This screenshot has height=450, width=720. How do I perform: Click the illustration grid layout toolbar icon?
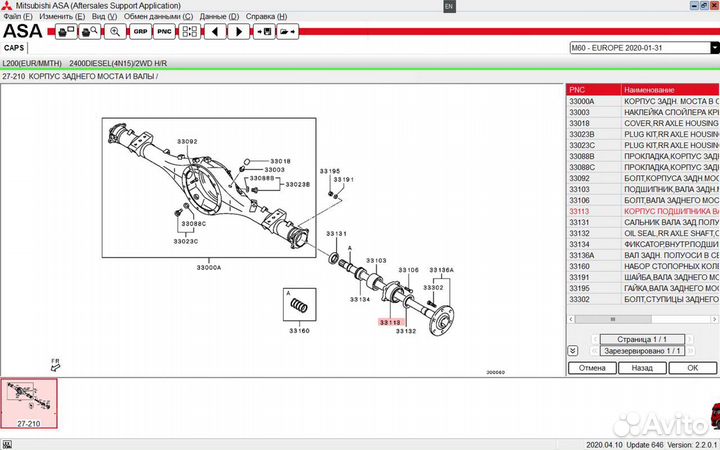click(x=190, y=32)
